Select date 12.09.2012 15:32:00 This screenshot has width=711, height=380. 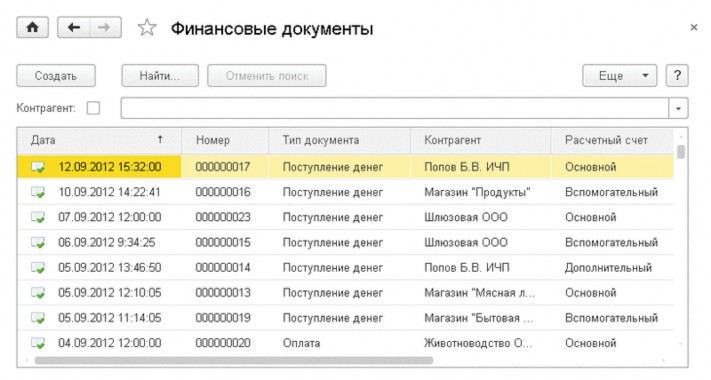110,167
